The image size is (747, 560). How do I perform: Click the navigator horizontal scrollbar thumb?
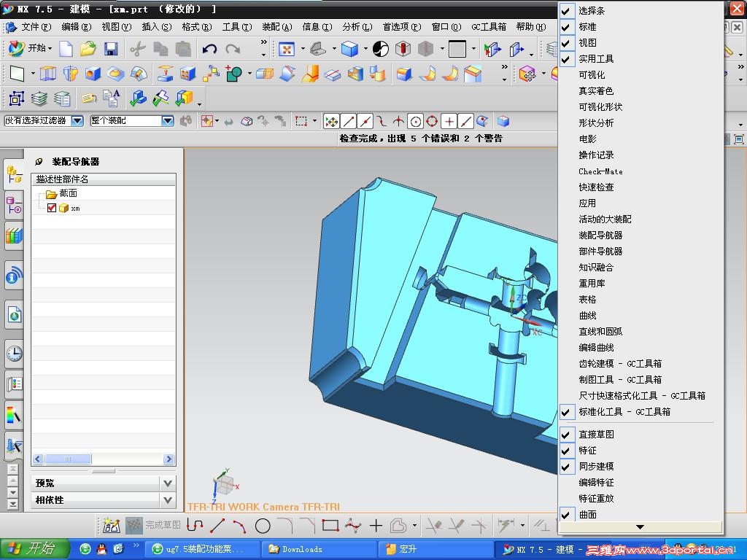click(x=67, y=459)
